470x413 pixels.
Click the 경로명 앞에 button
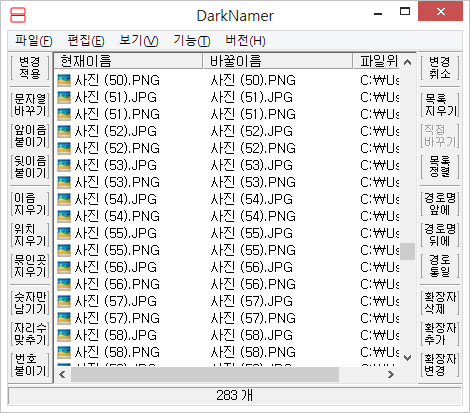click(x=440, y=204)
